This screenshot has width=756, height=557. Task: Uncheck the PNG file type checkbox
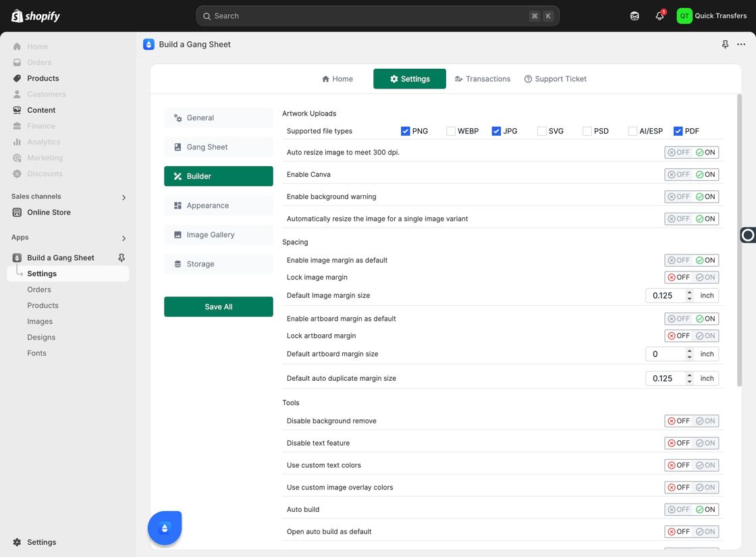405,131
